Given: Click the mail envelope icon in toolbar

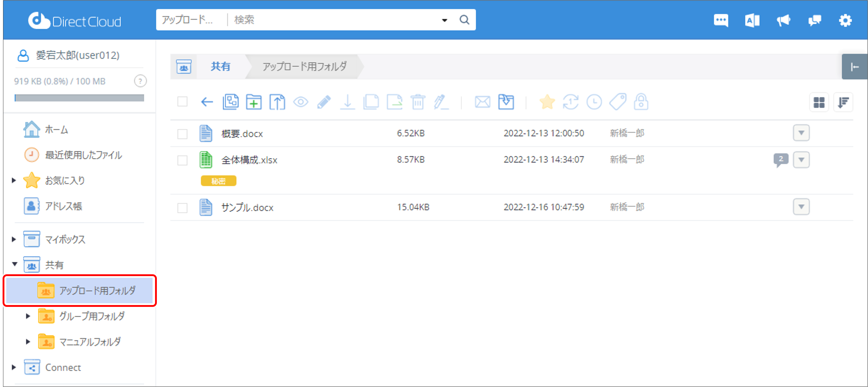Looking at the screenshot, I should point(482,102).
